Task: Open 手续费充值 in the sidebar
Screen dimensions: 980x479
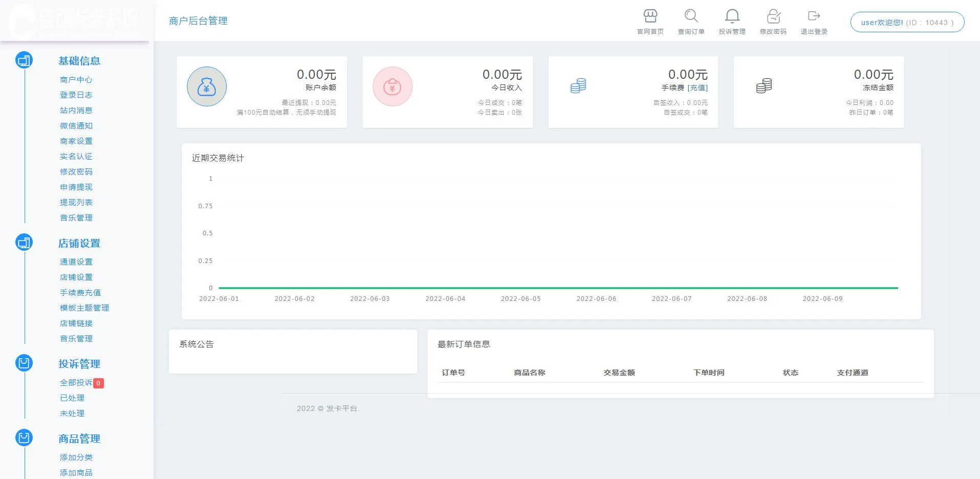Action: tap(80, 293)
